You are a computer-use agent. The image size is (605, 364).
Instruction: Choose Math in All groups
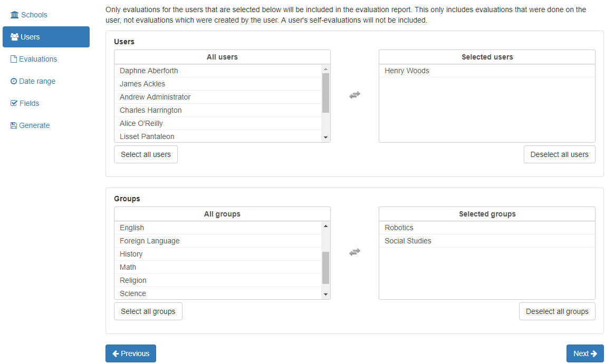point(218,267)
